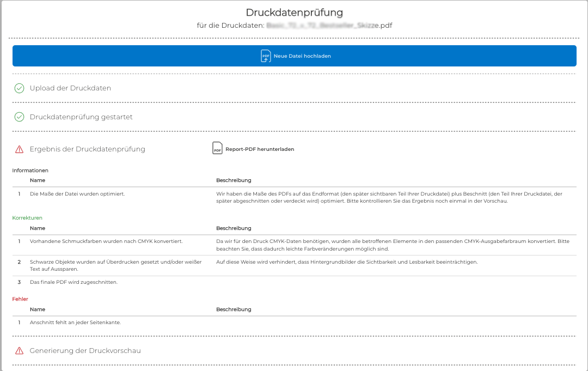Screen dimensions: 588x371
Task: Expand the Druckdatenprüfung gestartet section
Action: [x=81, y=117]
